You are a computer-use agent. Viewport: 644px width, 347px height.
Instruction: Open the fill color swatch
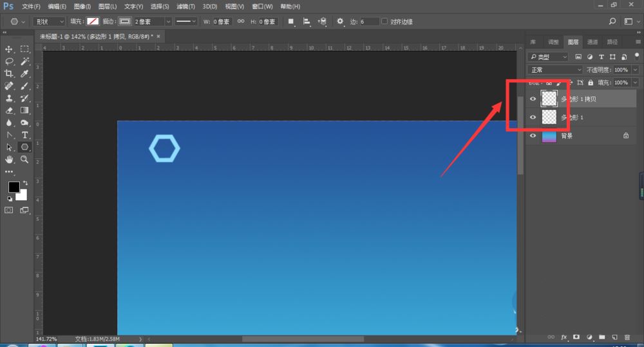click(93, 21)
